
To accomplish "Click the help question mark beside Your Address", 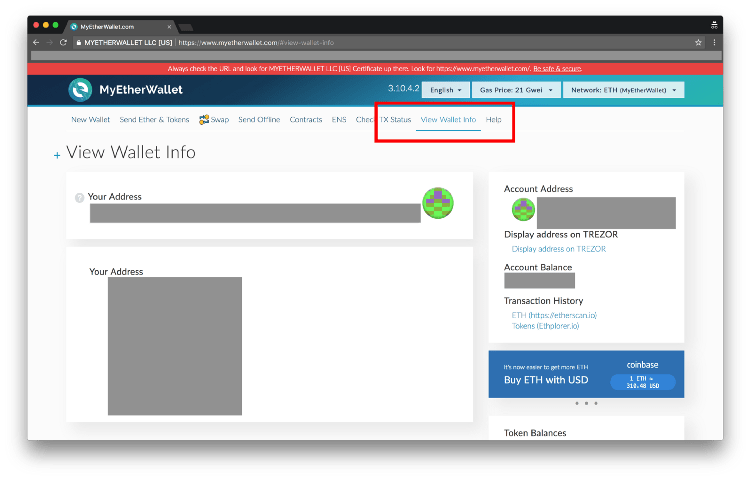I will (79, 198).
